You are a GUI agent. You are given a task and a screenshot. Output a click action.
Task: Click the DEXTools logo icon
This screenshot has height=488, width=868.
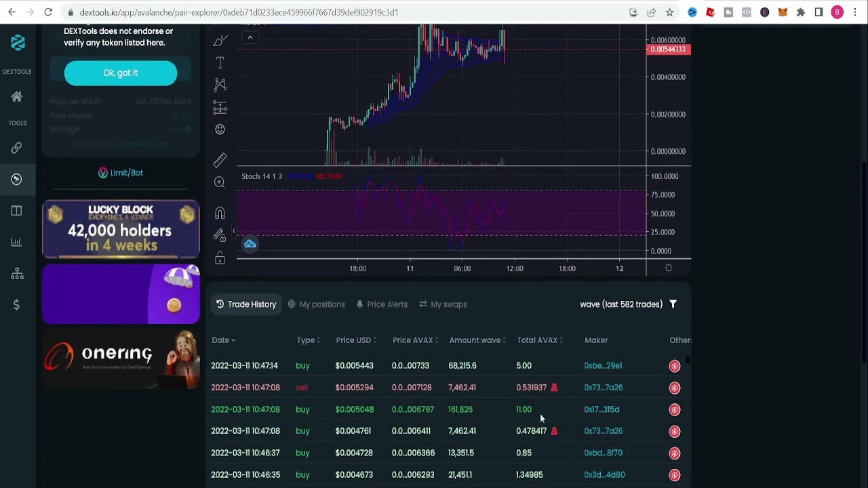[18, 43]
